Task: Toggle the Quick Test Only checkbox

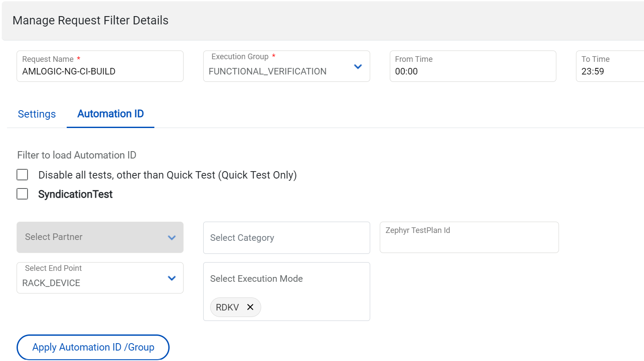Action: pos(22,175)
